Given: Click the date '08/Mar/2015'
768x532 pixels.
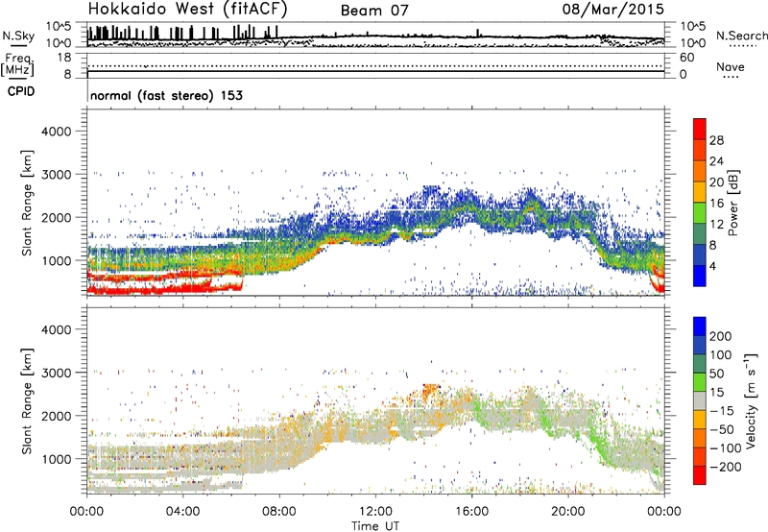Looking at the screenshot, I should click(612, 9).
